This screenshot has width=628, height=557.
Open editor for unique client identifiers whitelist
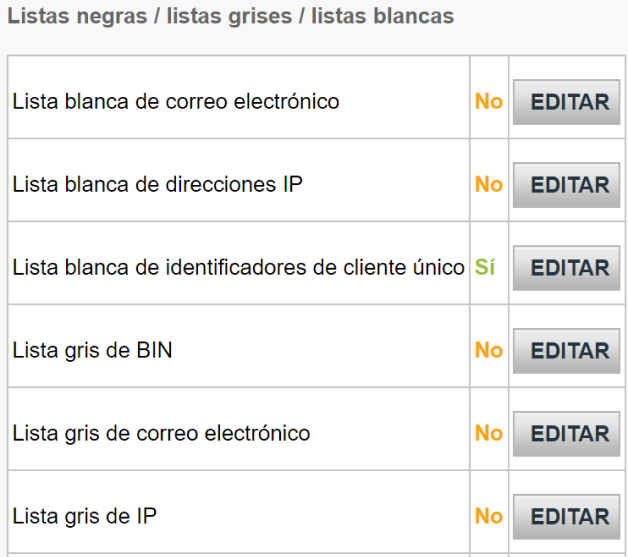(x=566, y=268)
